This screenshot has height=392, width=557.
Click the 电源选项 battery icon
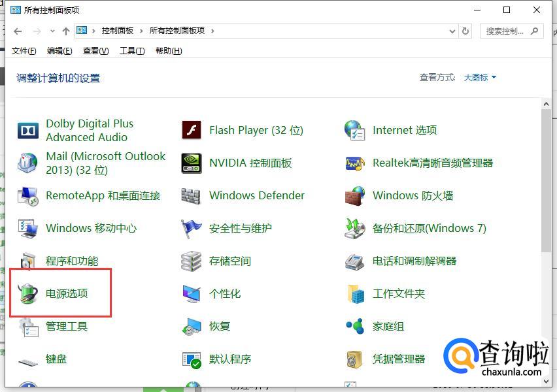pyautogui.click(x=28, y=293)
